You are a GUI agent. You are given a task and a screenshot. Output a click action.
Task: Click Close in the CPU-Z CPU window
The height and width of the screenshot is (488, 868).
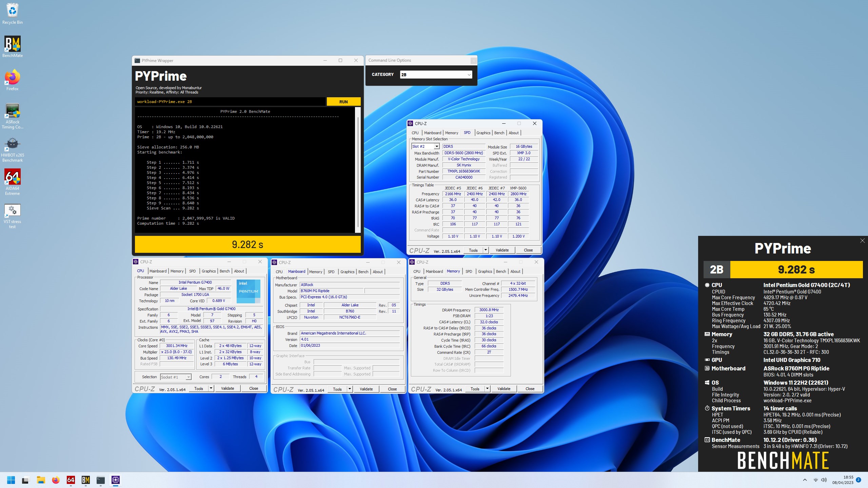254,388
